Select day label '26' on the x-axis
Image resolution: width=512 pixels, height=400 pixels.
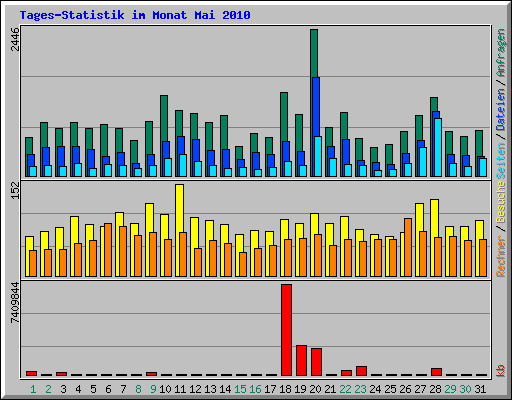405,389
